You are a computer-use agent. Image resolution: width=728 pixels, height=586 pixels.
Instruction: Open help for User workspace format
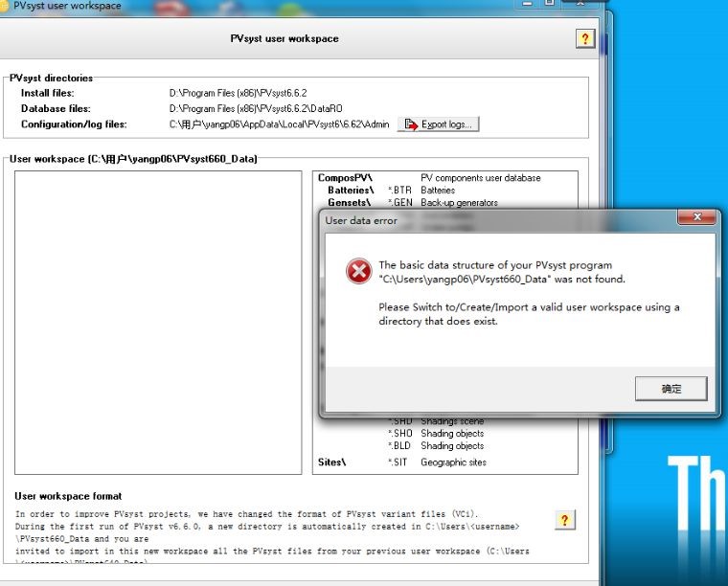(x=564, y=520)
